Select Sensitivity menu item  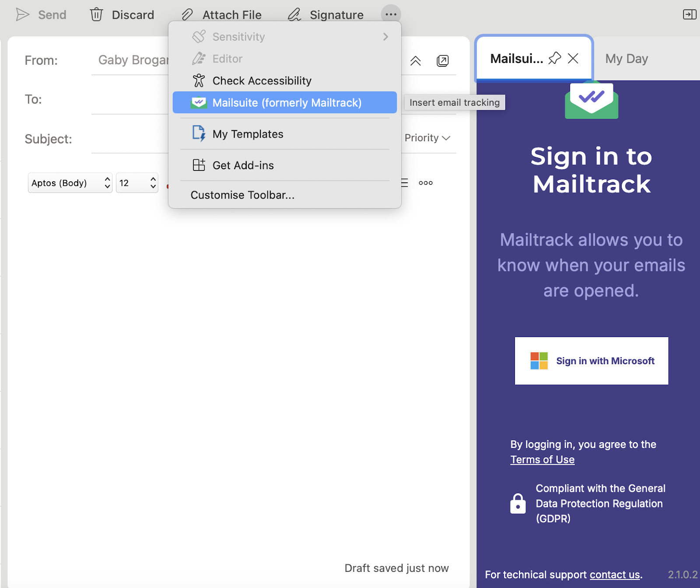(x=284, y=37)
